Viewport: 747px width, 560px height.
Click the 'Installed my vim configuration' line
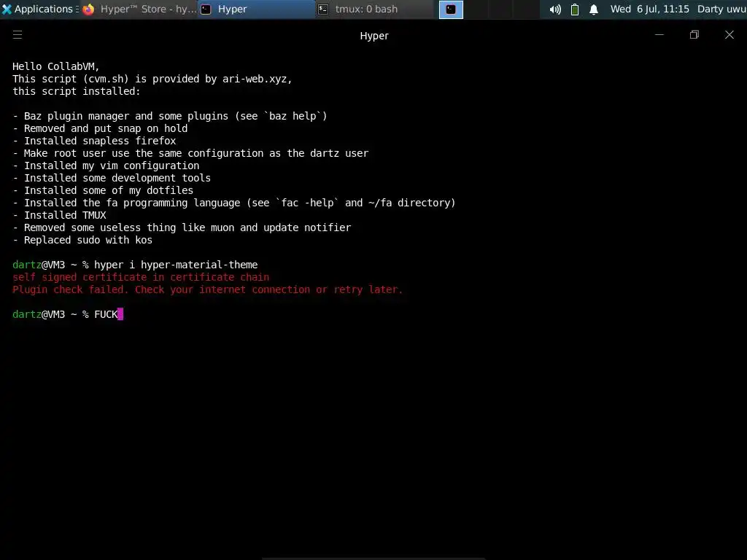pos(106,166)
